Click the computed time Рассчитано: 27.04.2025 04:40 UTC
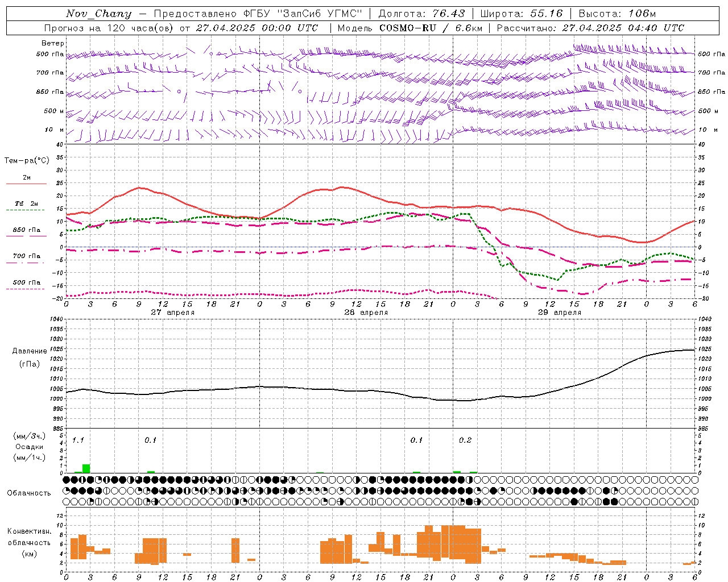This screenshot has width=728, height=582. tap(590, 28)
